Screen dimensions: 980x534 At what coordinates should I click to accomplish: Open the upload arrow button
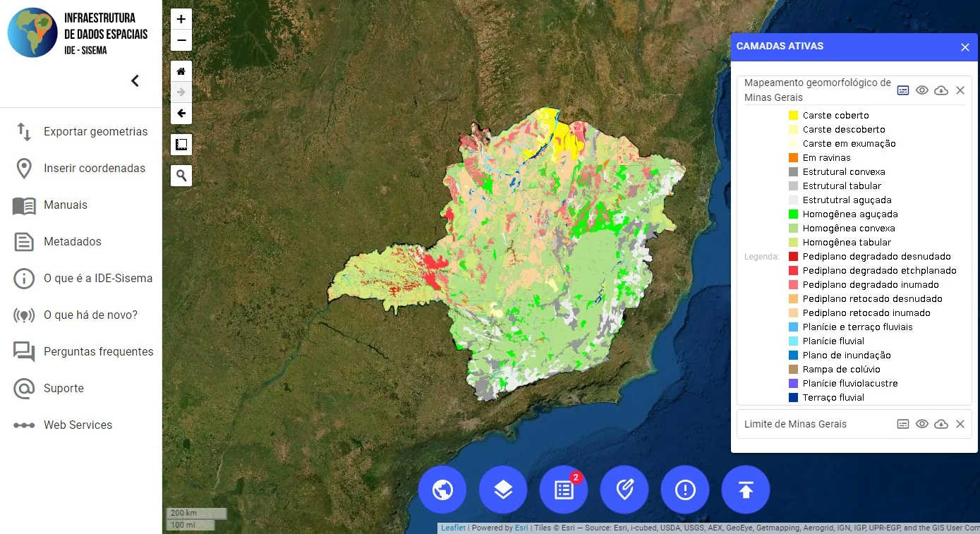point(746,490)
